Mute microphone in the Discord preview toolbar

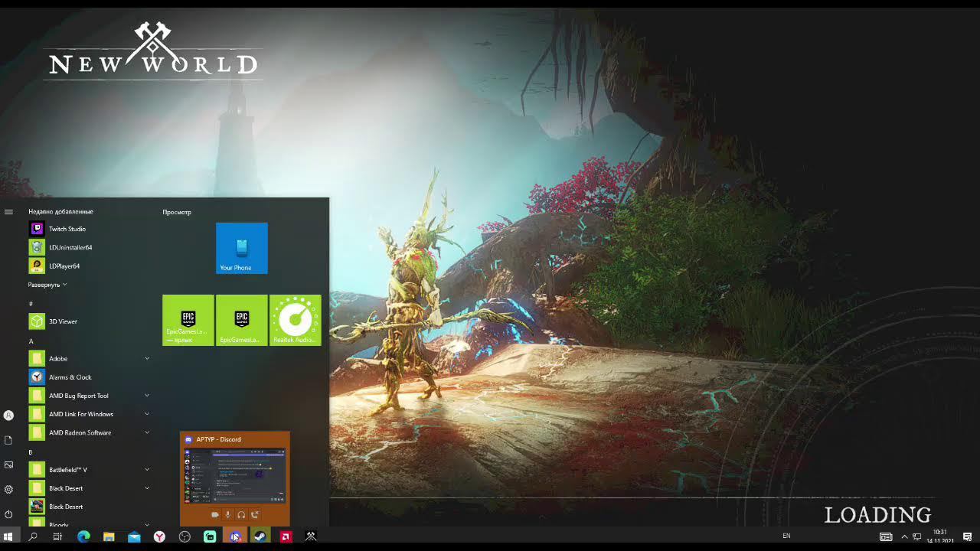coord(228,515)
